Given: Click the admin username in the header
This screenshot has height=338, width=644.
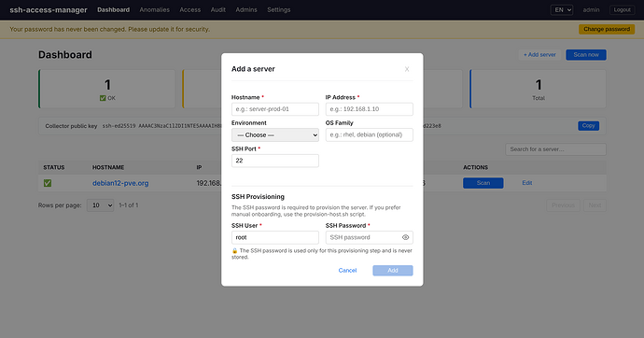Looking at the screenshot, I should (591, 10).
